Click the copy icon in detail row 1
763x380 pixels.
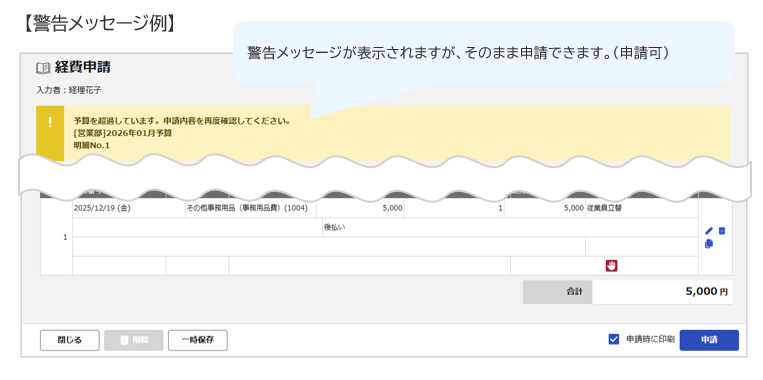709,244
